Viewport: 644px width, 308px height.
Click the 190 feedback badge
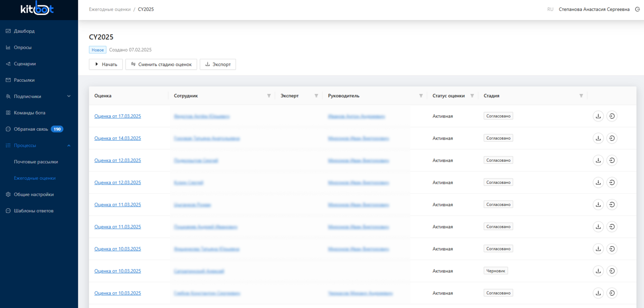click(57, 129)
